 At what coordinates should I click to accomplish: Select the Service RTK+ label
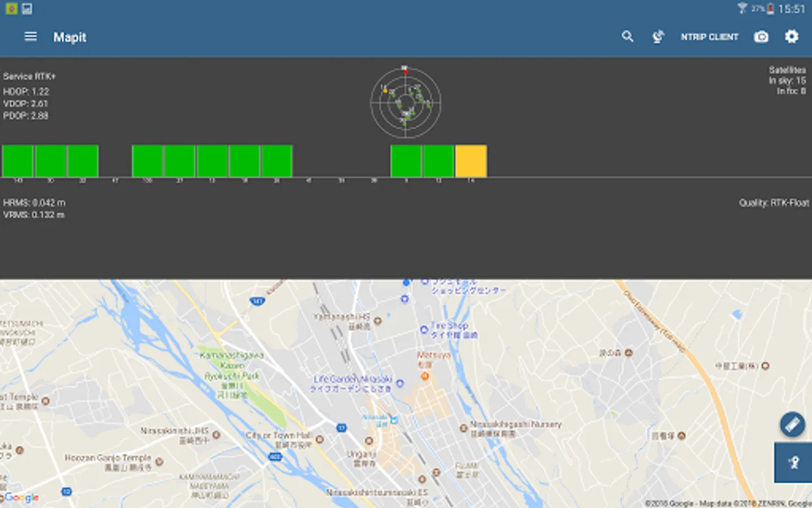coord(29,76)
